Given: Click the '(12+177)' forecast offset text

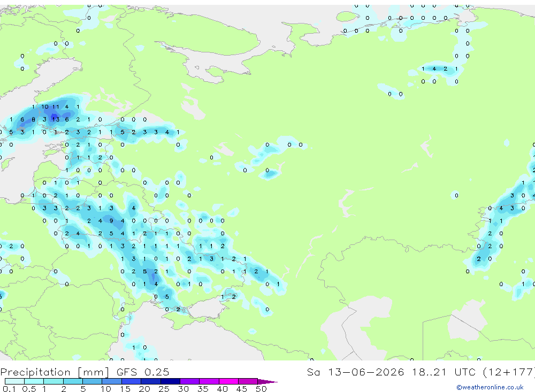Looking at the screenshot, I should [x=509, y=372].
